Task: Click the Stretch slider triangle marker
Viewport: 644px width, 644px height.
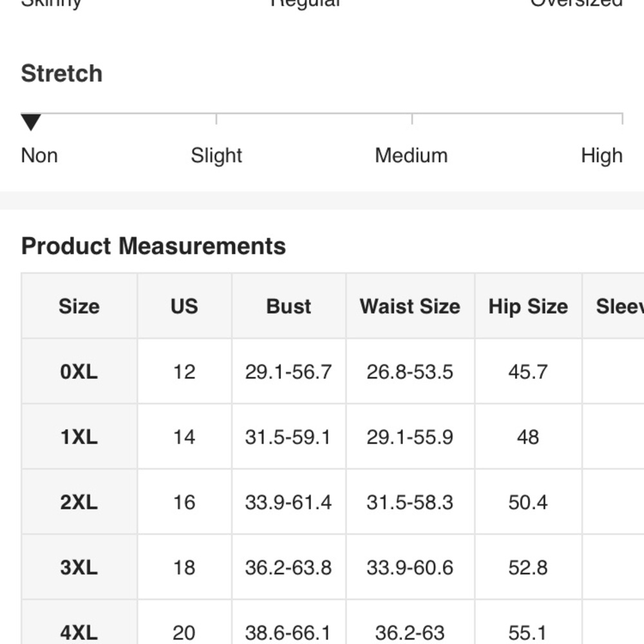Action: pos(31,122)
